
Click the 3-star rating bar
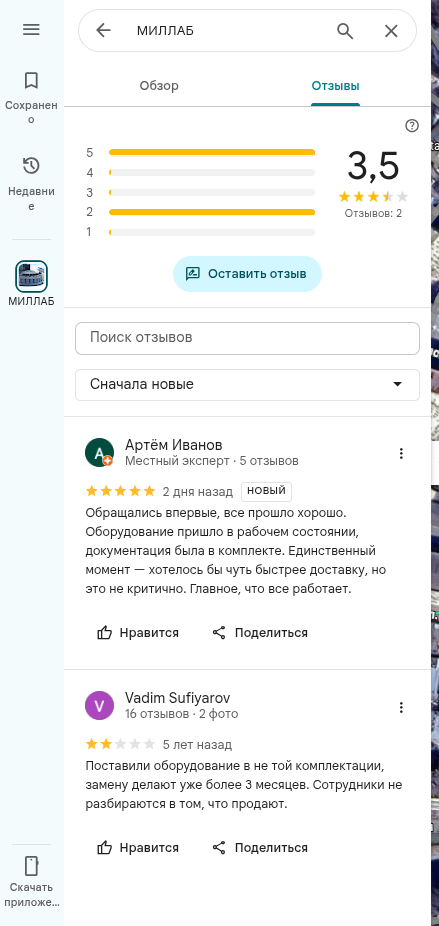[212, 193]
